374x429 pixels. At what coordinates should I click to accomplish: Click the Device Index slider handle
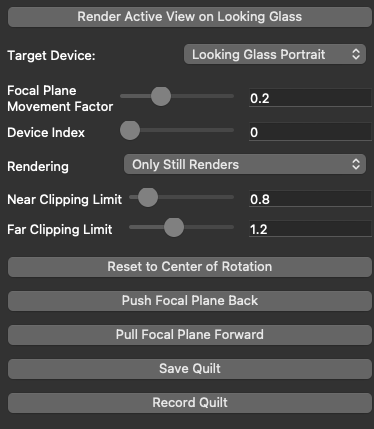pos(130,130)
